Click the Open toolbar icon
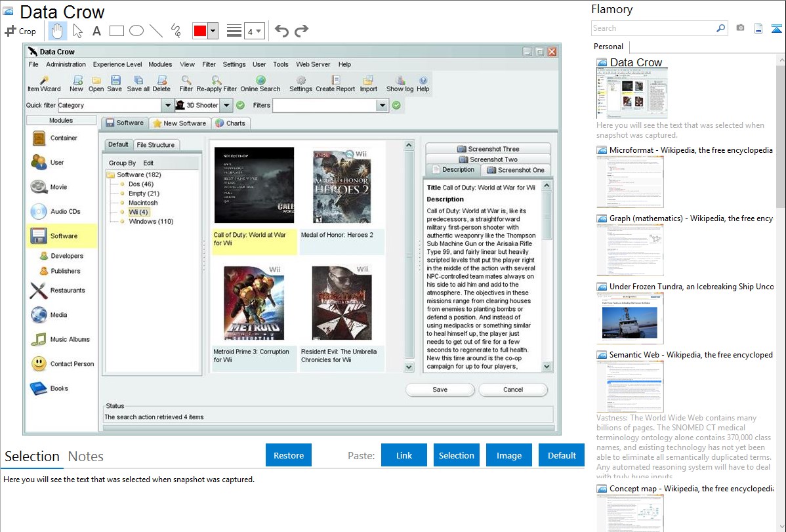The image size is (786, 532). [x=96, y=84]
